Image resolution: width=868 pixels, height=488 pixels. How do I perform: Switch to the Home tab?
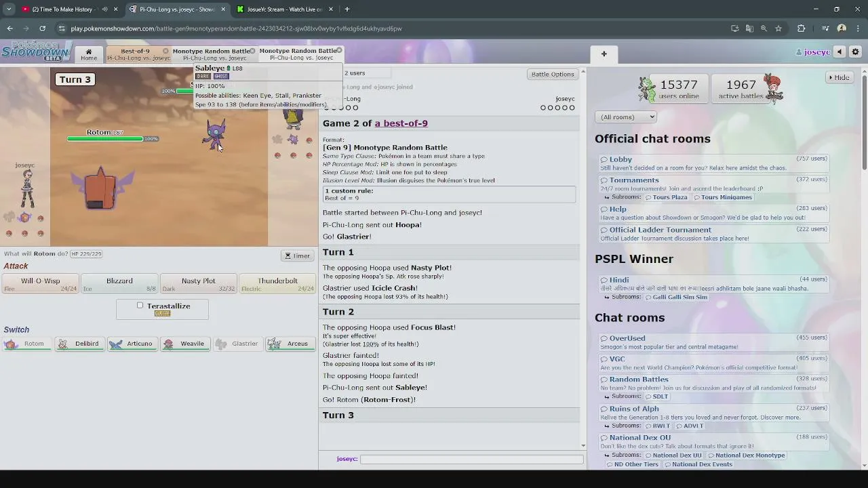point(89,54)
